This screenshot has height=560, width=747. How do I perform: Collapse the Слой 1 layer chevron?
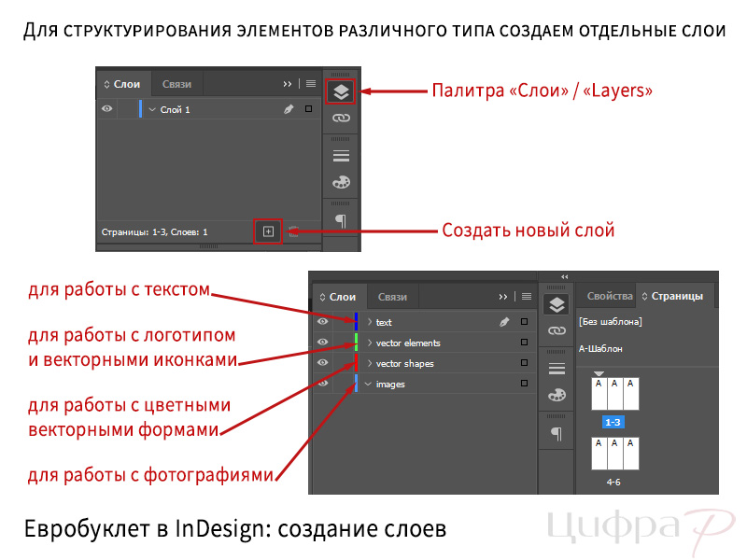[152, 109]
